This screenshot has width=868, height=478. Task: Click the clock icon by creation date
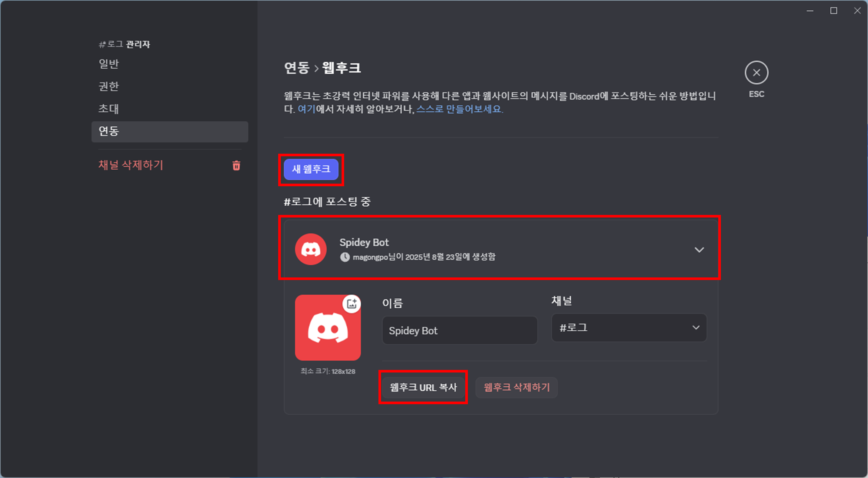coord(345,257)
